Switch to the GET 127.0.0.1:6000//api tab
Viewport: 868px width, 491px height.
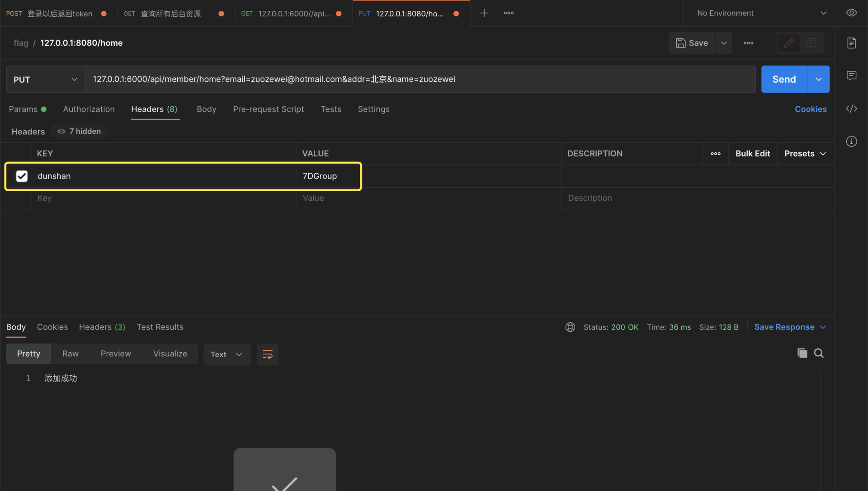pos(291,14)
